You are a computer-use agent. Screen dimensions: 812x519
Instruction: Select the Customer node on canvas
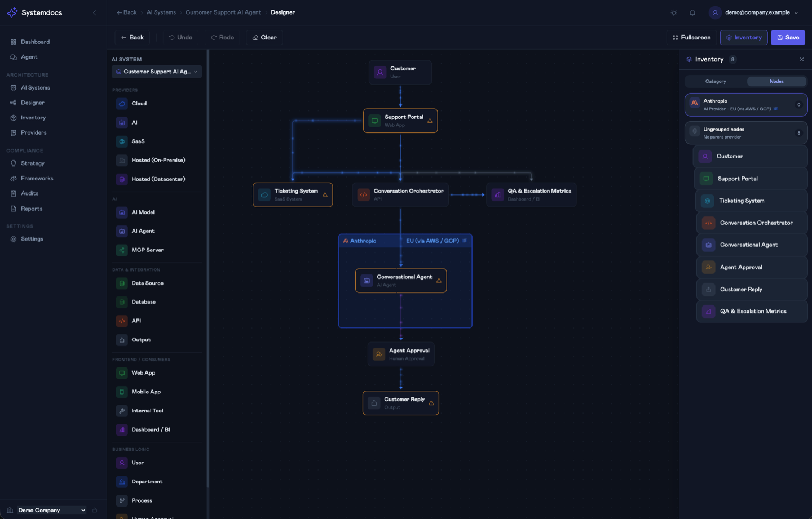(x=400, y=72)
